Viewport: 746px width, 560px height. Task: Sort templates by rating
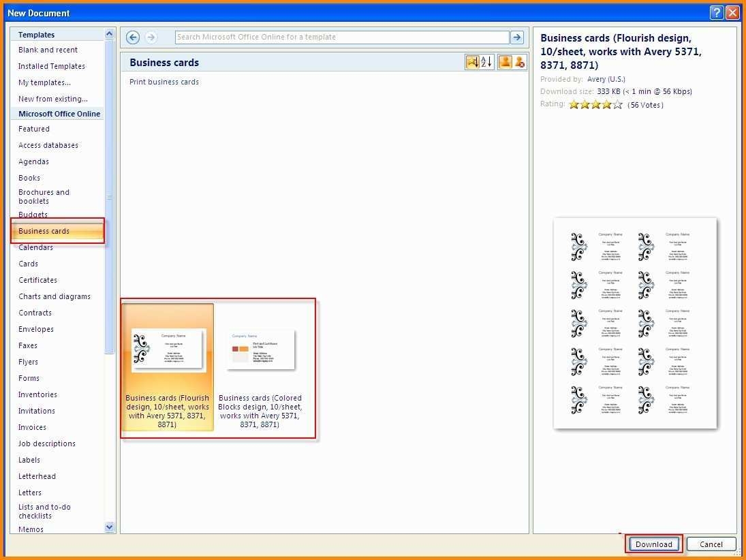pos(471,62)
